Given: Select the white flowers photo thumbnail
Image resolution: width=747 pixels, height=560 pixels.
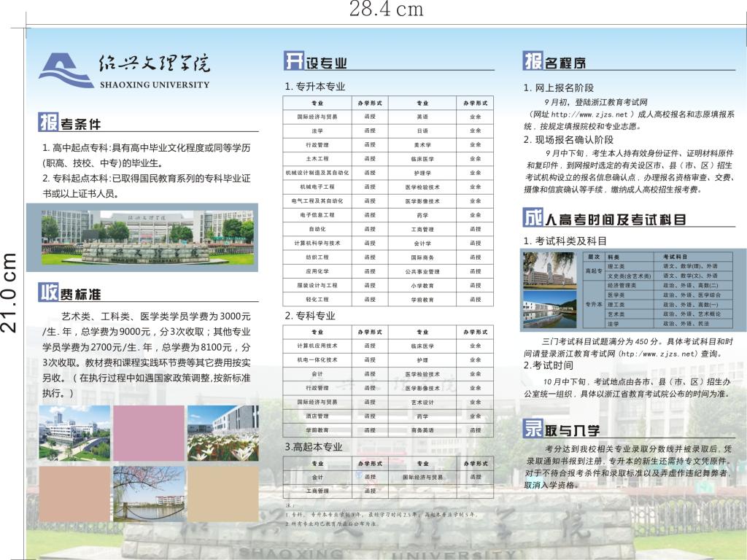Looking at the screenshot, I should (222, 433).
